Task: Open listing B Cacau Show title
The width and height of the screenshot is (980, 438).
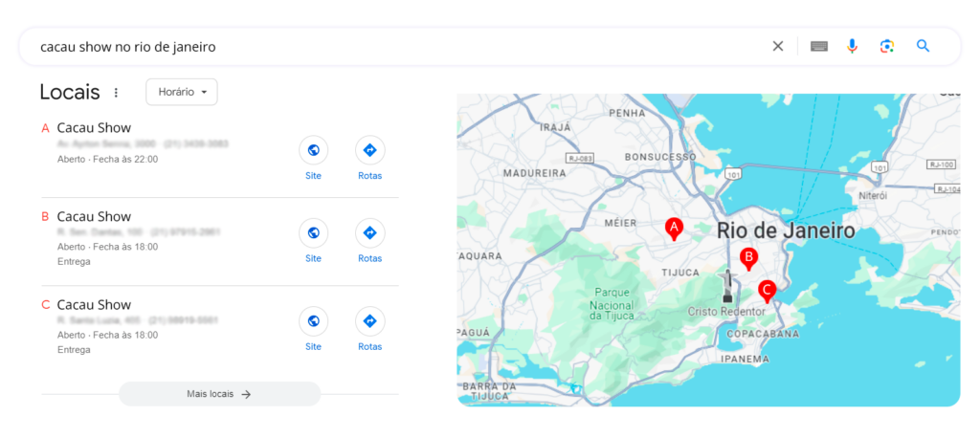Action: 94,217
